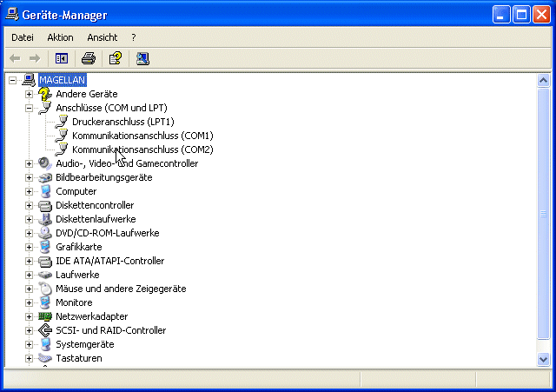Image resolution: width=556 pixels, height=392 pixels.
Task: Select the Kommunikationsanschluss (COM1) entry
Action: coord(142,136)
